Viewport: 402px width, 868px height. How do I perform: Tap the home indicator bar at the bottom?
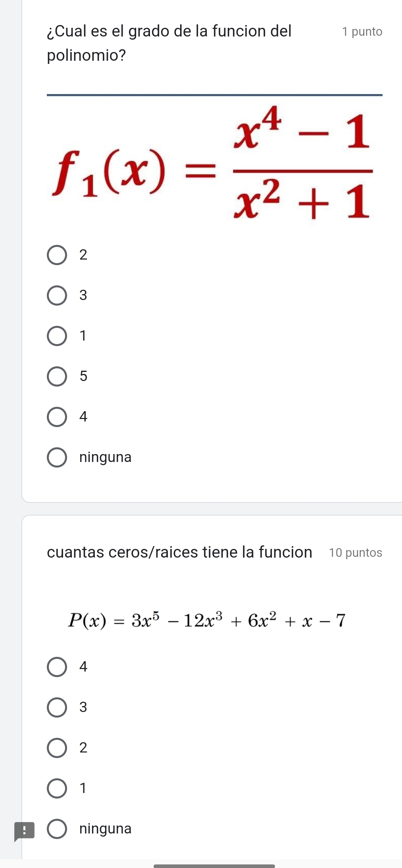pos(214,866)
